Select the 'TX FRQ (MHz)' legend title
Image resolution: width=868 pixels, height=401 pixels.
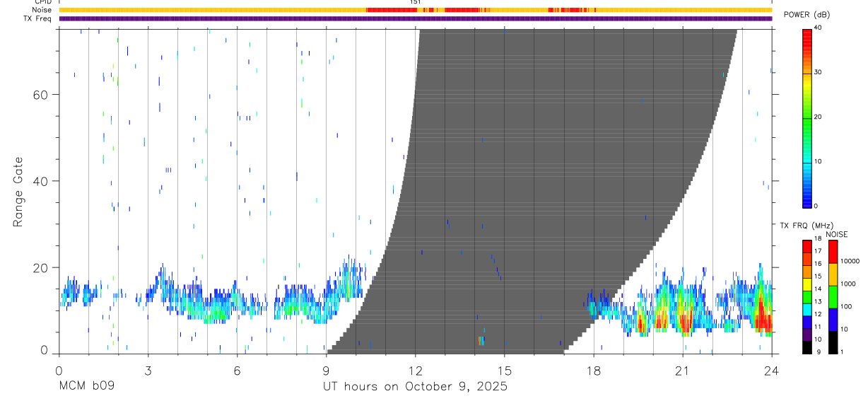click(806, 225)
